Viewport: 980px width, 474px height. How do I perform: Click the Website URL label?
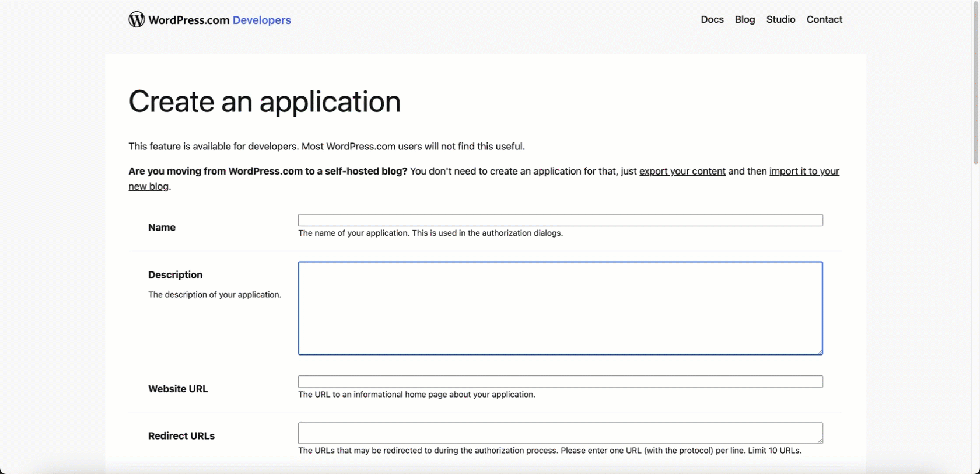pyautogui.click(x=178, y=389)
